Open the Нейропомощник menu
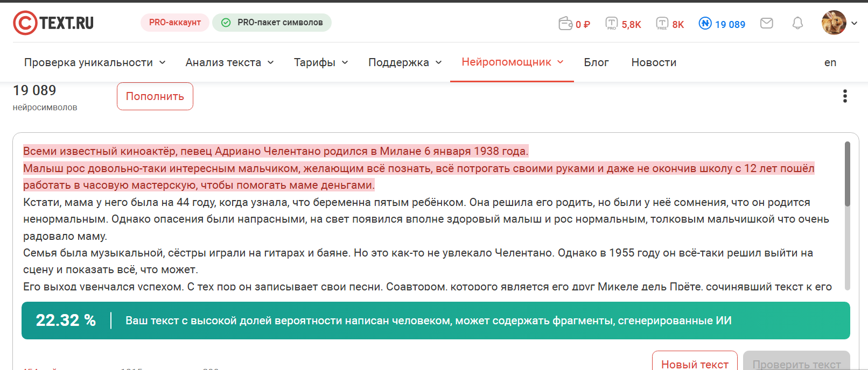The image size is (868, 370). pyautogui.click(x=512, y=62)
